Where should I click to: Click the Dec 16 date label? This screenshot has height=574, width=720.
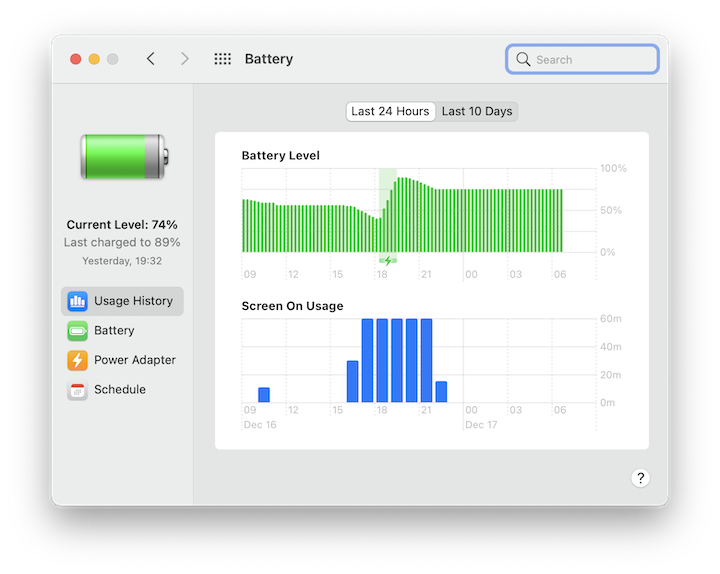tap(260, 425)
